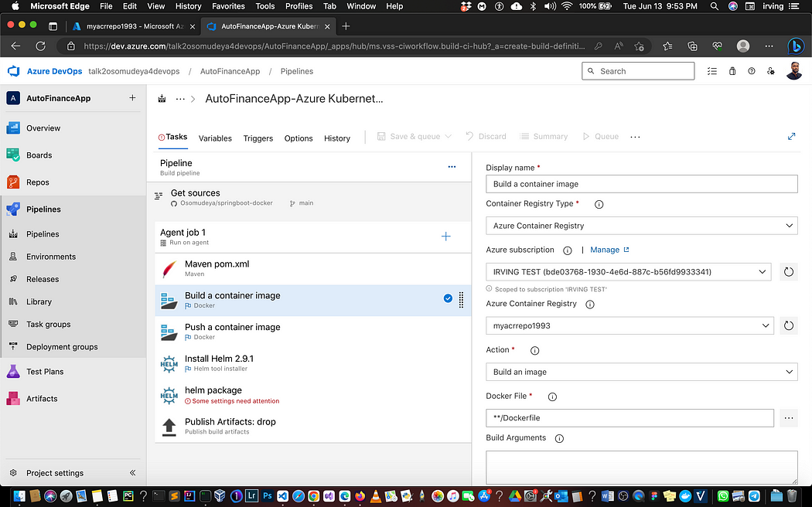This screenshot has height=507, width=812.
Task: Select Maven pom.xml task
Action: 312,268
